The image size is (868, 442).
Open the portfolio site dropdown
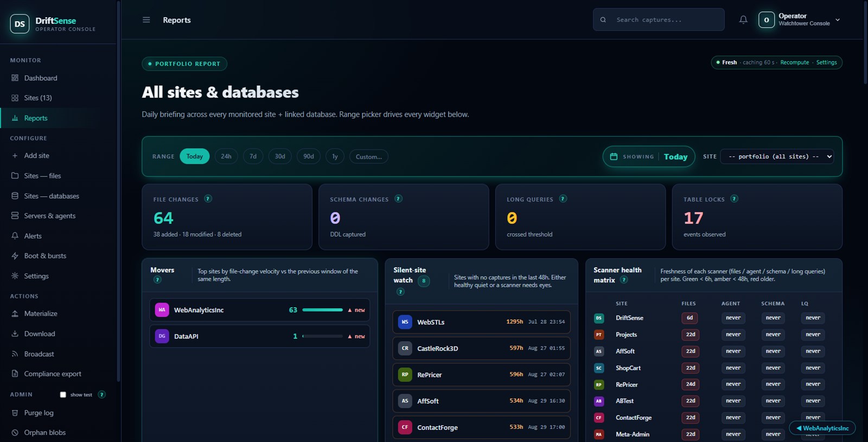coord(777,156)
